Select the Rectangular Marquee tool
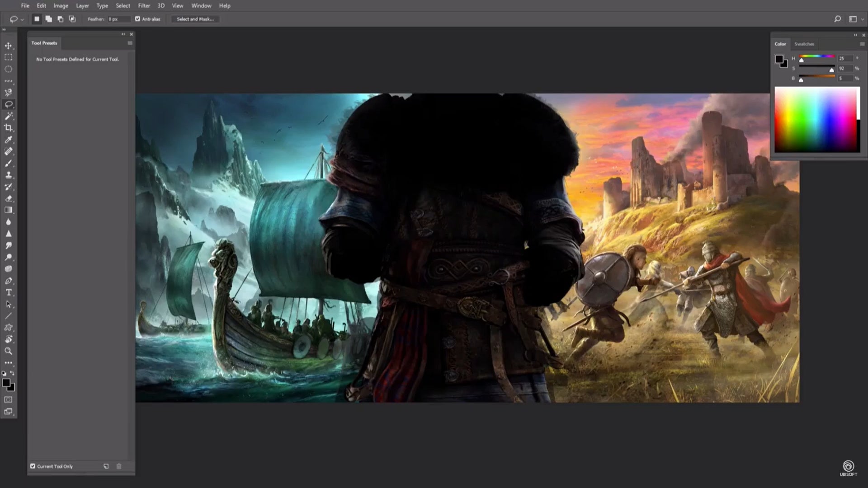This screenshot has height=488, width=868. 8,57
